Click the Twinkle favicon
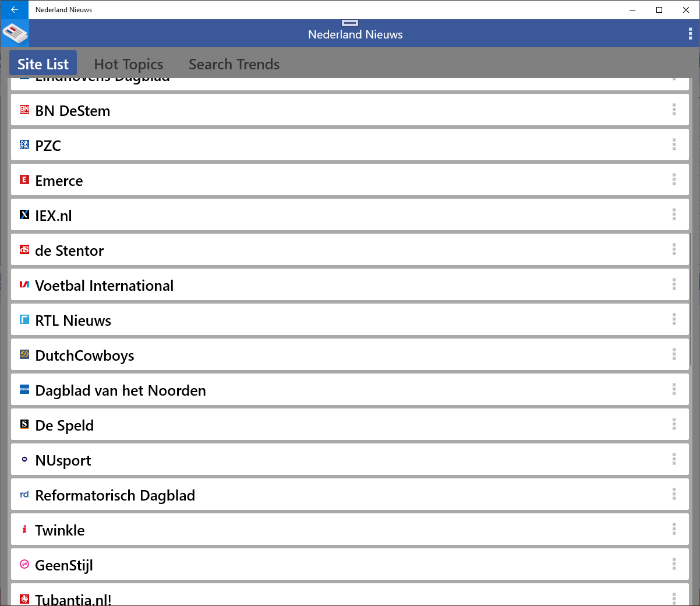 24,529
